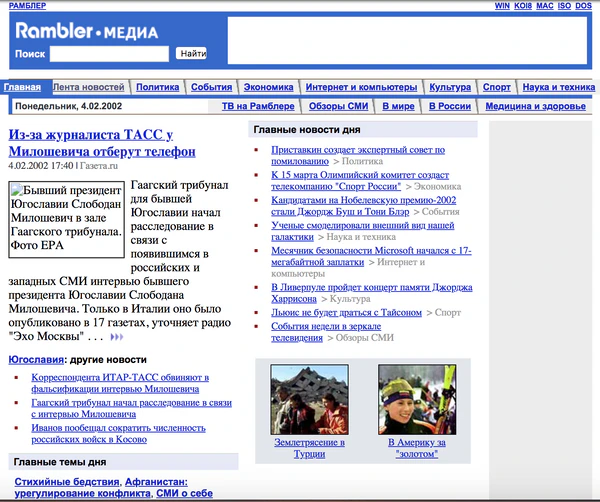Viewport: 600px width, 502px height.
Task: Open the РАМБЛЕР link in top corner
Action: [27, 6]
